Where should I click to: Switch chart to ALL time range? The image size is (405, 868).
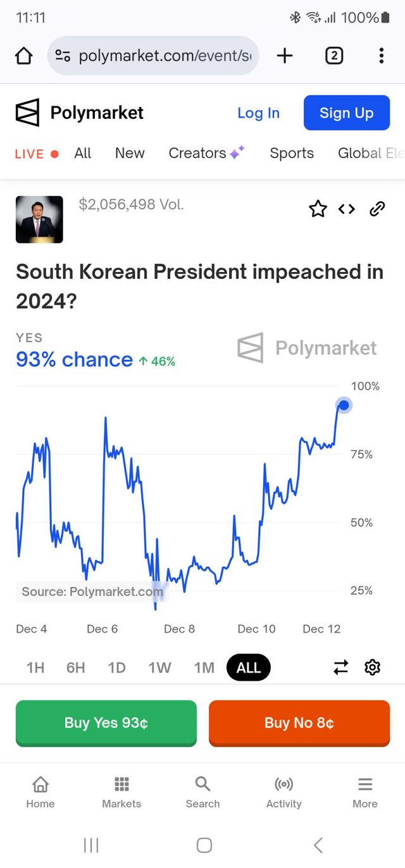click(248, 667)
